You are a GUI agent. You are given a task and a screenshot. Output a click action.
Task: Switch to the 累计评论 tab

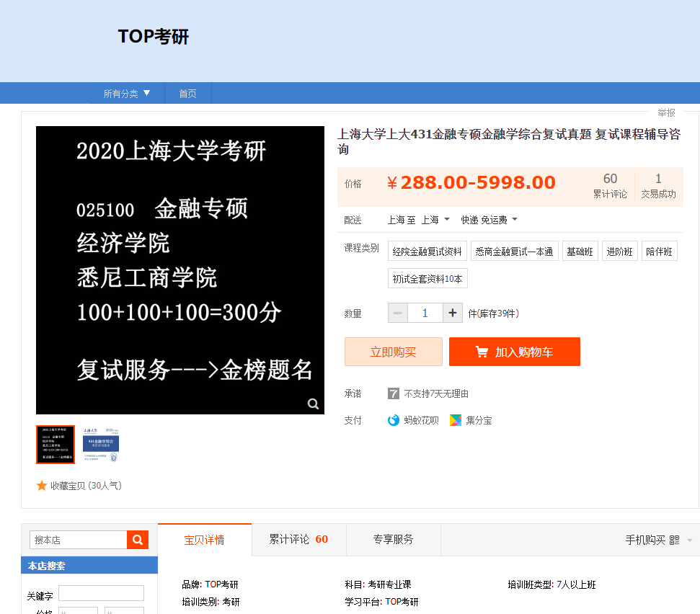(x=298, y=540)
